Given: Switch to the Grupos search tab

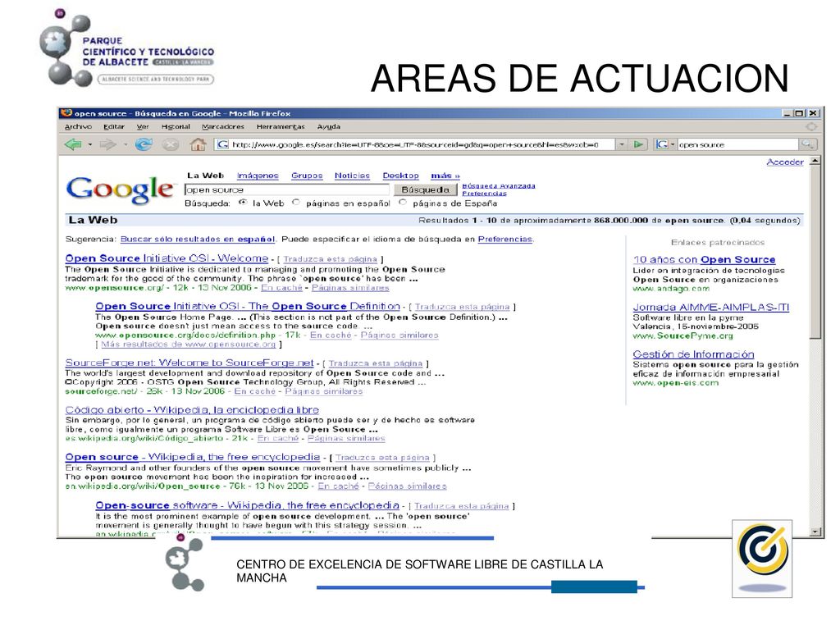Looking at the screenshot, I should pyautogui.click(x=307, y=176).
